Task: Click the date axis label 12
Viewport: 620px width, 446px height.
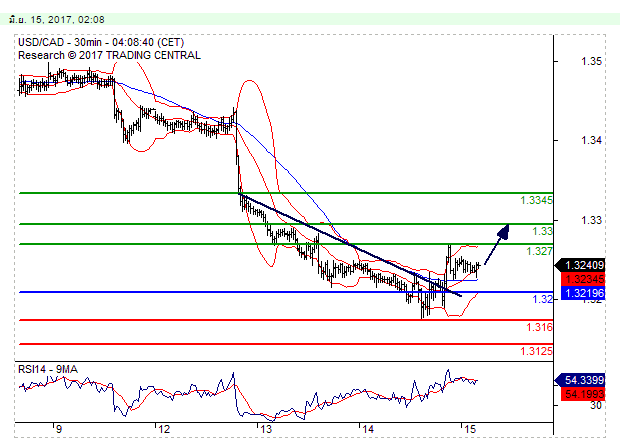Action: click(x=164, y=429)
